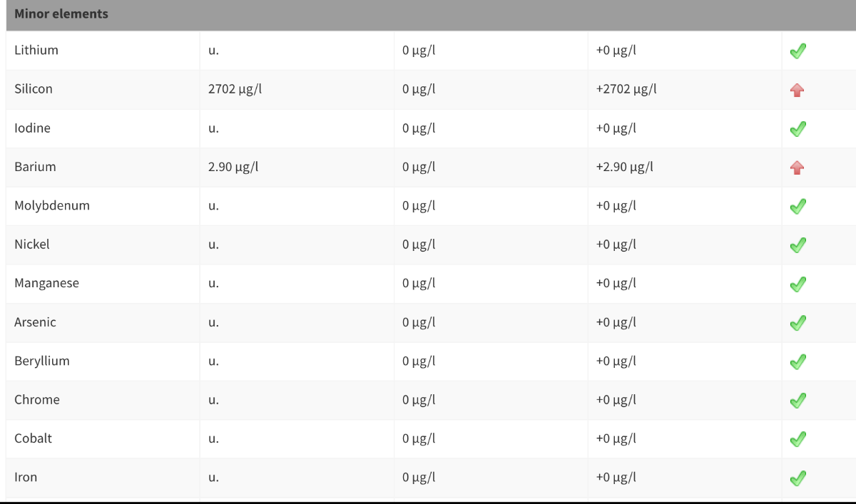
Task: Click the green checkmark in the Nickel row
Action: coord(798,245)
